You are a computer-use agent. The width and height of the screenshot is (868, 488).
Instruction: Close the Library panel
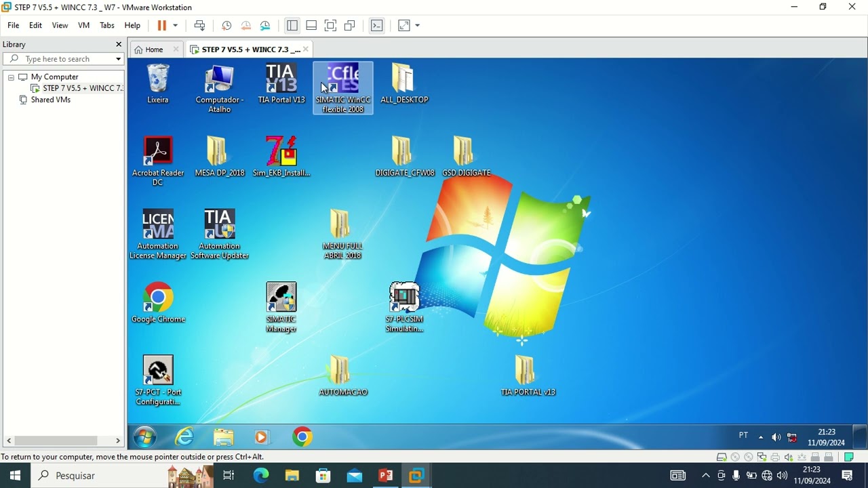click(119, 45)
